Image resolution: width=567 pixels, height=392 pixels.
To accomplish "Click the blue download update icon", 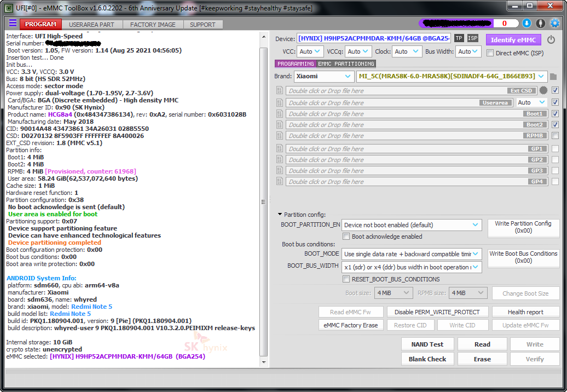I will tap(526, 24).
